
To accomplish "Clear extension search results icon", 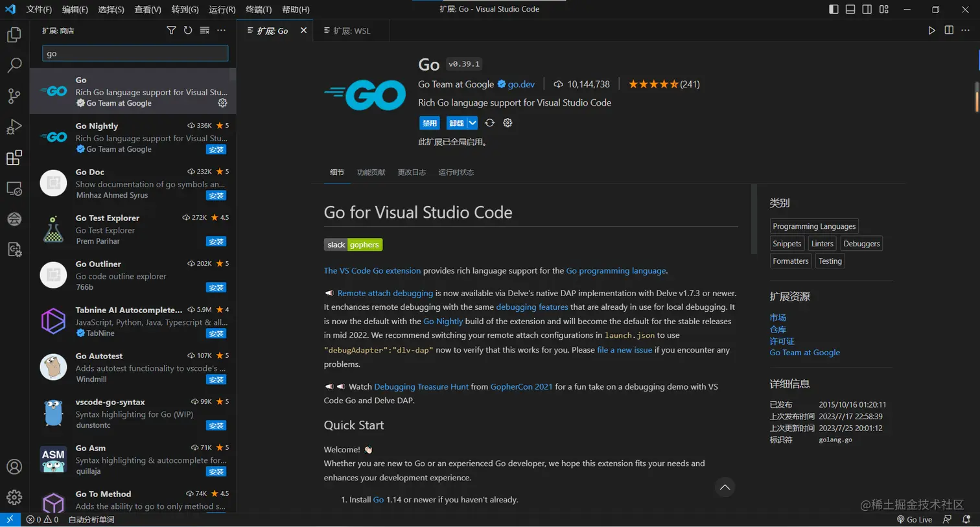I will [x=205, y=30].
